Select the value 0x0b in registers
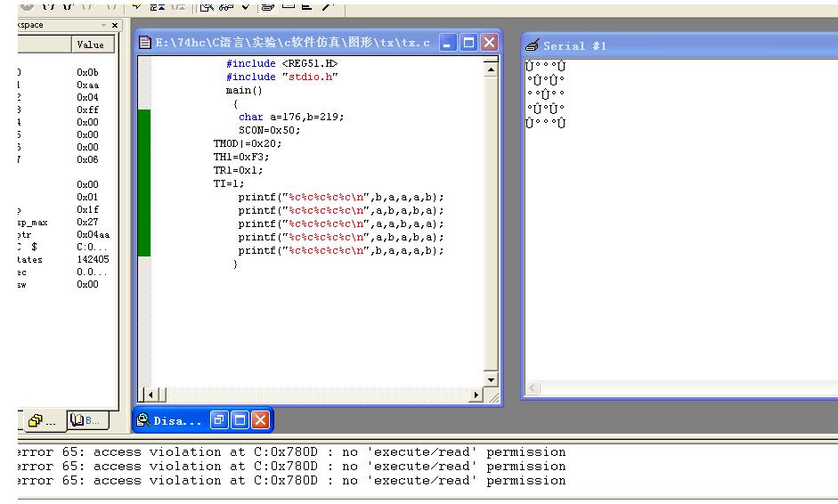The image size is (838, 504). [87, 72]
